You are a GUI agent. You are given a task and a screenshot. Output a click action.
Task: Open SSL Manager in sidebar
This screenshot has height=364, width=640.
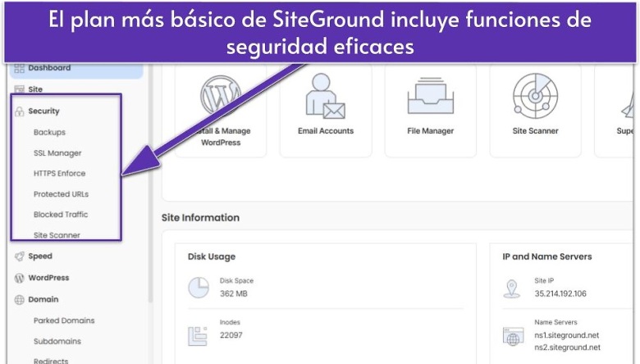(57, 152)
